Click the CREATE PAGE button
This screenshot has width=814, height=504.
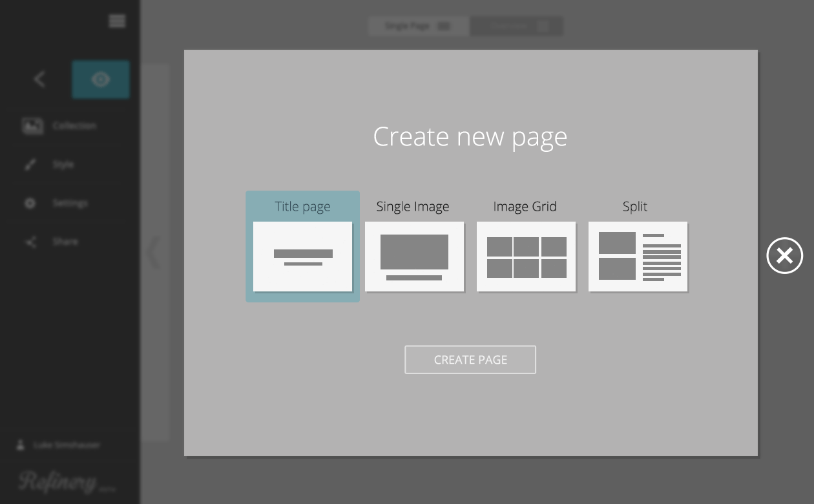470,360
